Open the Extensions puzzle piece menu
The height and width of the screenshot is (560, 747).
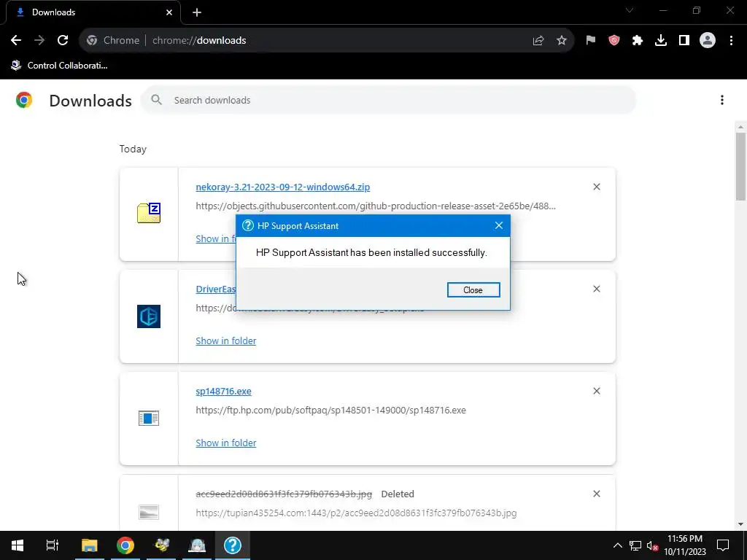[638, 41]
